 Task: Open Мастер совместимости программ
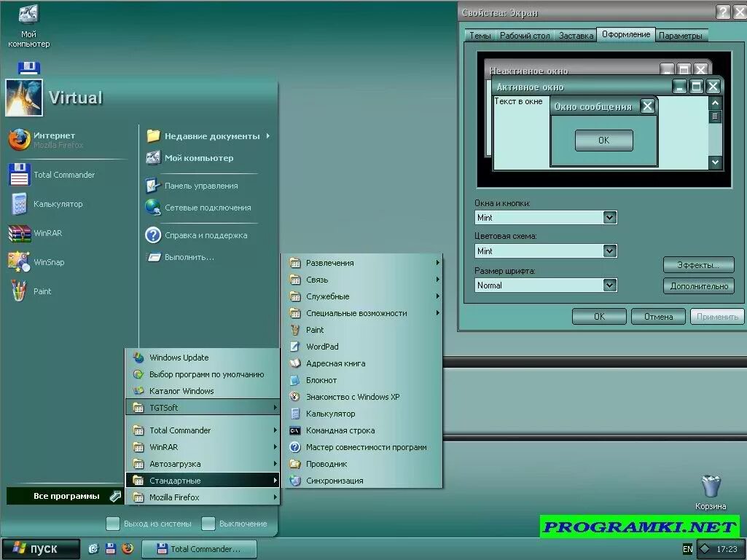pyautogui.click(x=362, y=447)
